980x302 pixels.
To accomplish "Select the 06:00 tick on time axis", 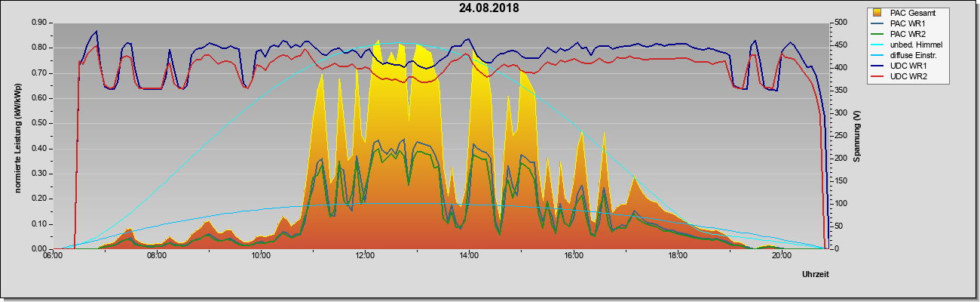I will (52, 255).
